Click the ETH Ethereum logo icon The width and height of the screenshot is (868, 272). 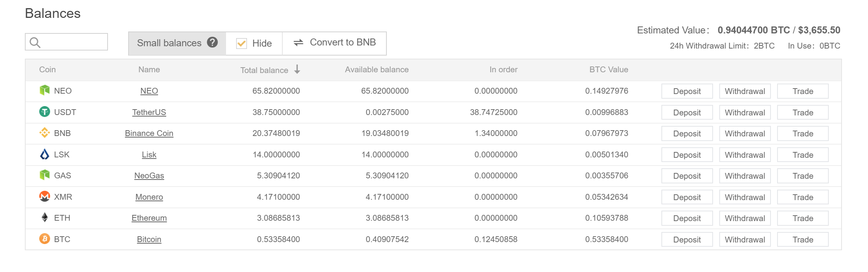pos(45,218)
